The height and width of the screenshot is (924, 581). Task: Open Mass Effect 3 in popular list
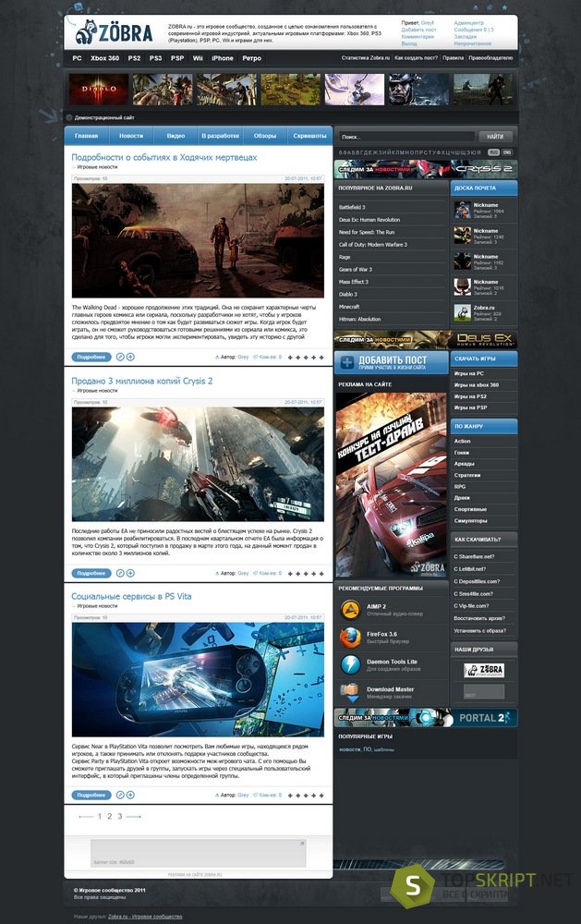pos(352,282)
